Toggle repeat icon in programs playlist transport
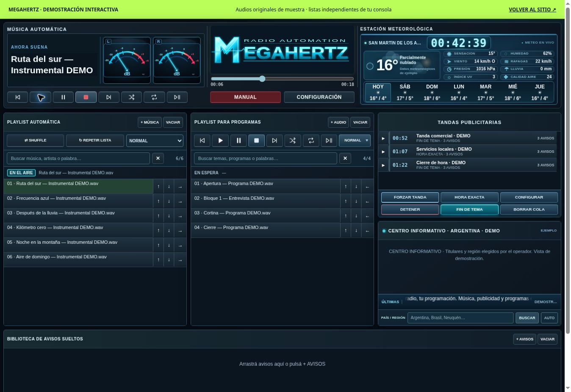Screen dimensions: 571x392 coord(311,141)
